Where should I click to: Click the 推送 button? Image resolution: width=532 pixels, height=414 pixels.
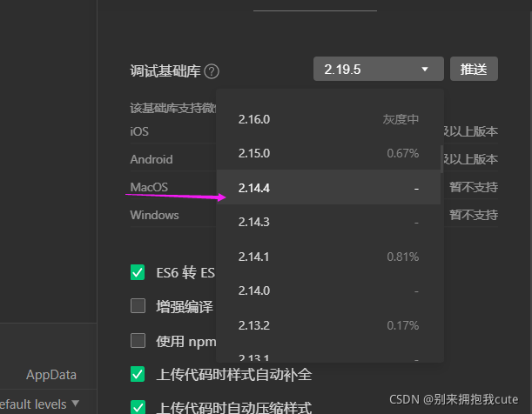click(x=474, y=69)
